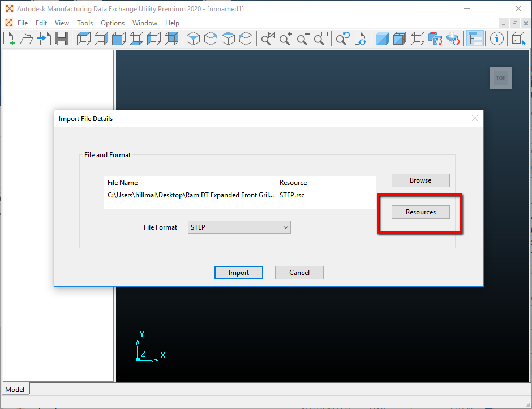Select the Import file icon
The image size is (532, 409).
[44, 38]
